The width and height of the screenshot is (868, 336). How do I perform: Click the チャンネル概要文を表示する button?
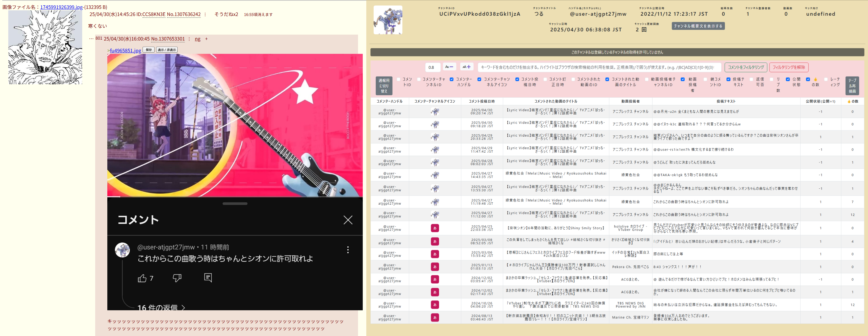[698, 26]
